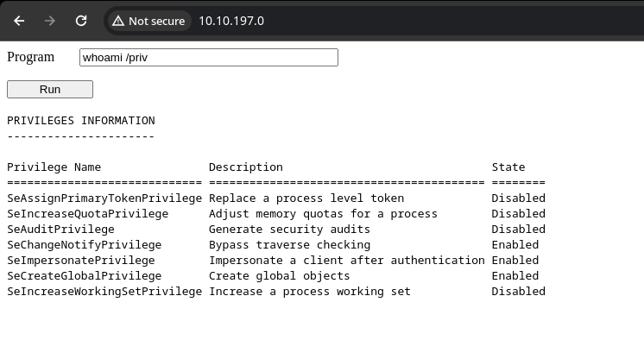Viewport: 644px width, 359px height.
Task: Click the SeAuditPrivilege text
Action: pos(60,230)
